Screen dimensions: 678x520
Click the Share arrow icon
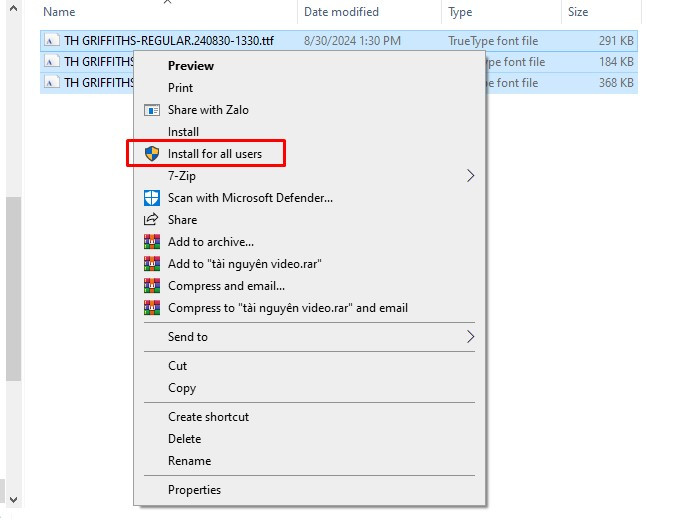point(151,220)
